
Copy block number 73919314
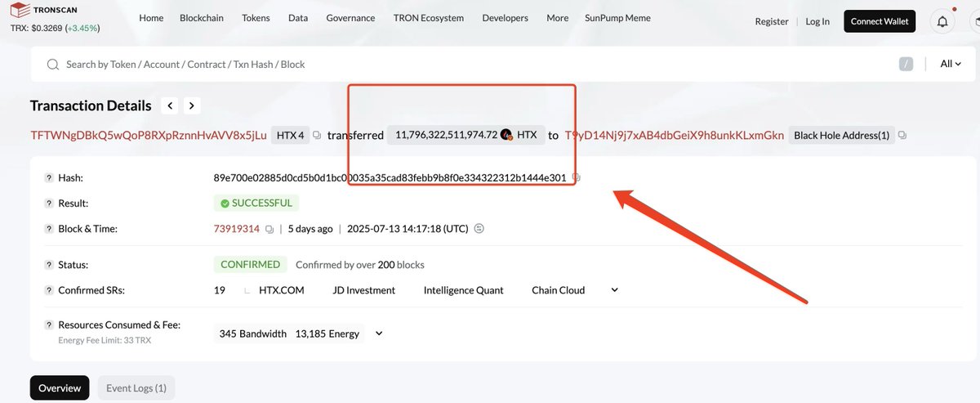point(269,229)
